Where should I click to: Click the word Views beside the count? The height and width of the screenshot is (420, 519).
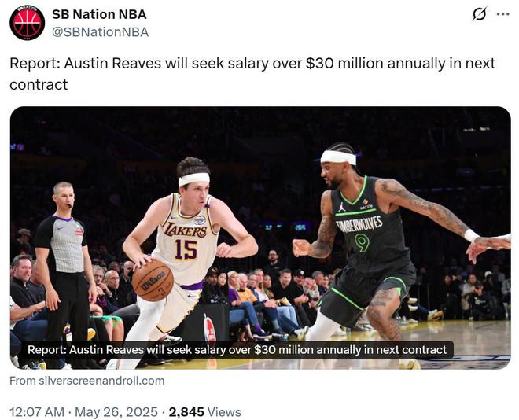pyautogui.click(x=225, y=411)
